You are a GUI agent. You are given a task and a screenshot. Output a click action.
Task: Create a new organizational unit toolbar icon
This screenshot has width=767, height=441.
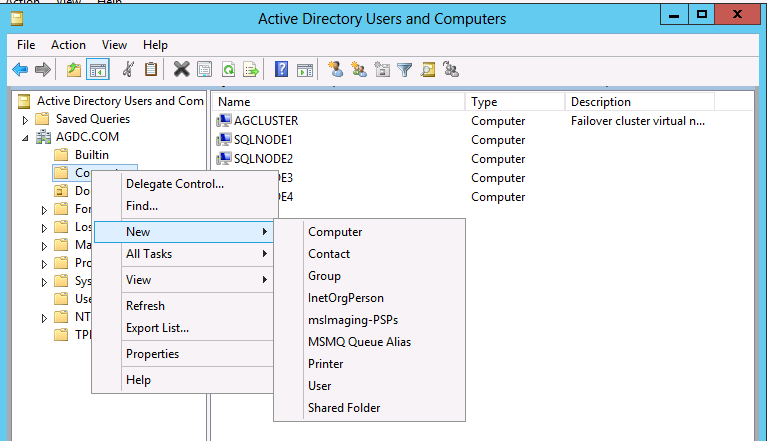point(382,70)
